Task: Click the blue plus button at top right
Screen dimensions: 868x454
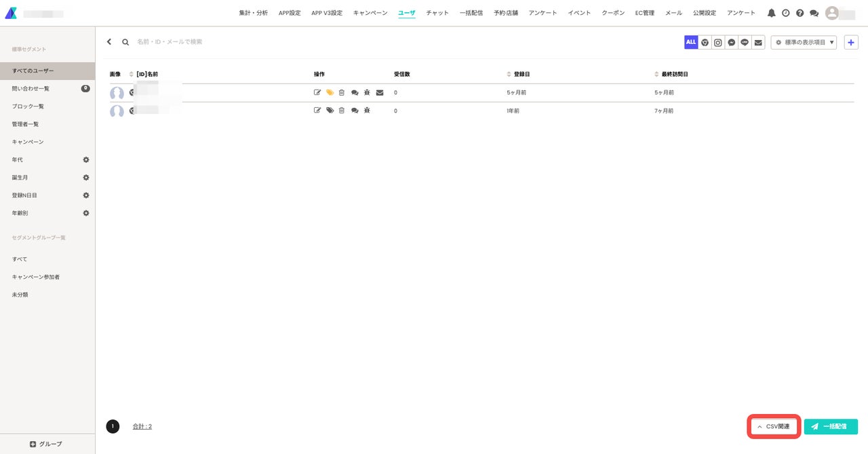Action: click(851, 42)
